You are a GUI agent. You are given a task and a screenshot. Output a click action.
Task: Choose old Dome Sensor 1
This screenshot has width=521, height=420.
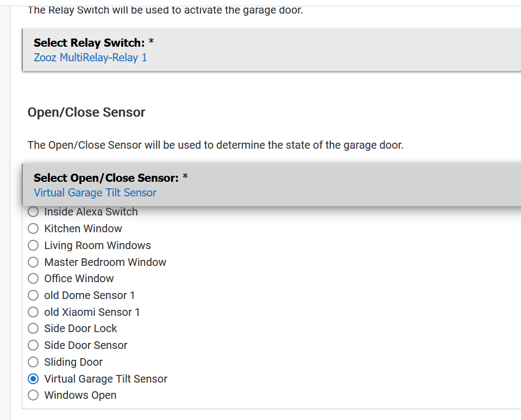[x=33, y=295]
